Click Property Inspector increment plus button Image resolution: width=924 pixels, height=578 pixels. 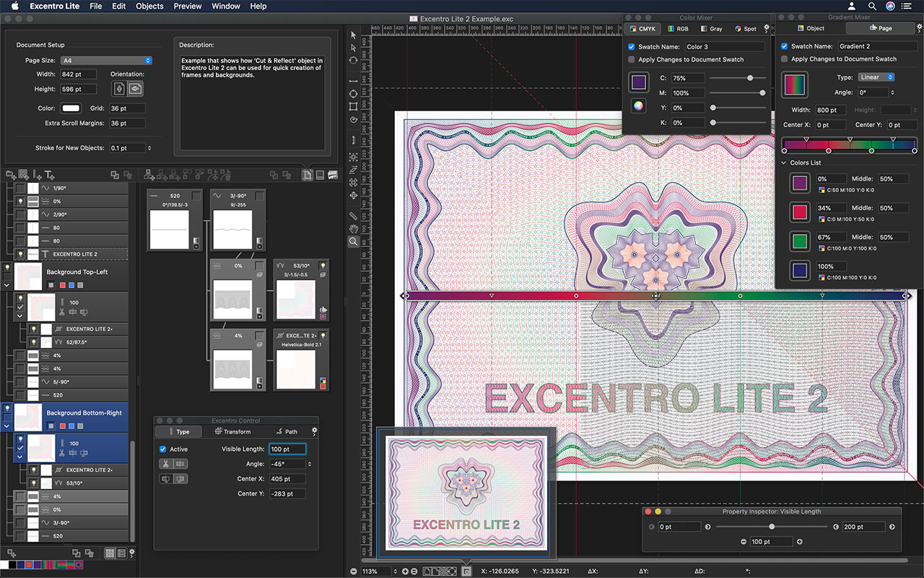pyautogui.click(x=799, y=542)
